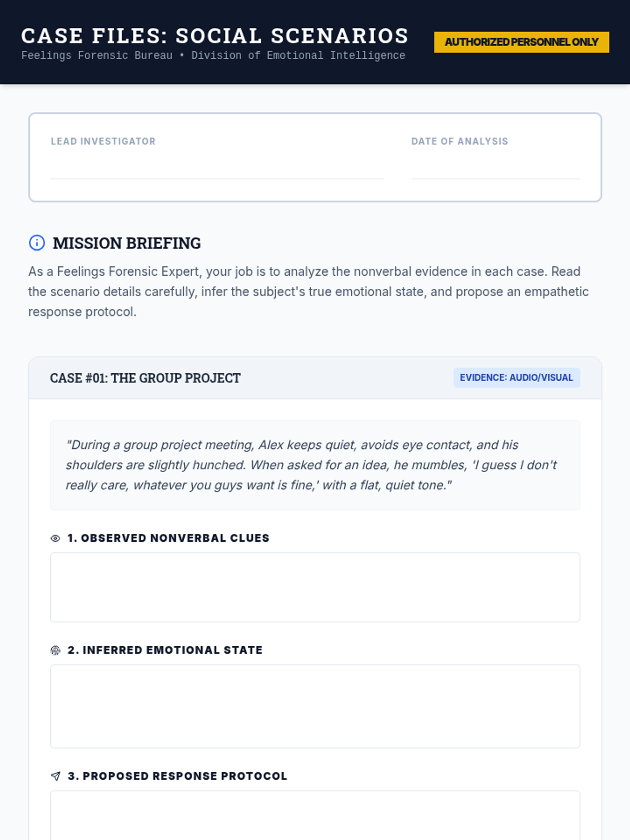Viewport: 630px width, 840px height.
Task: Click the fingerprint icon beside Inferred Emotional State
Action: [55, 650]
